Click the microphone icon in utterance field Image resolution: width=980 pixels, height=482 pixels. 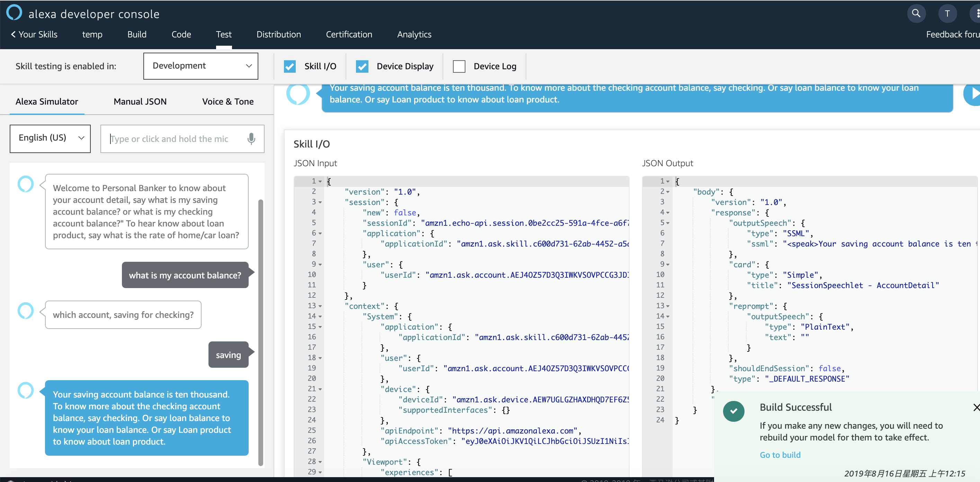251,139
